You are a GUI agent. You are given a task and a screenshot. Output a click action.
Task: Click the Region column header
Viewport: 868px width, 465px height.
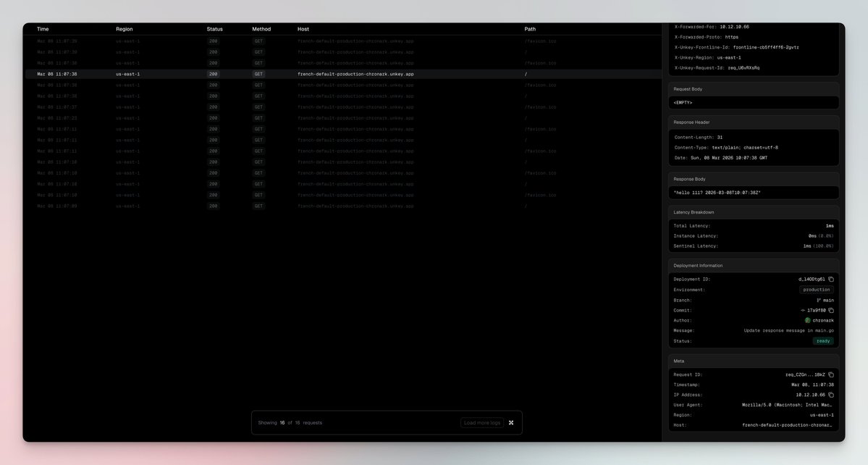click(x=124, y=30)
